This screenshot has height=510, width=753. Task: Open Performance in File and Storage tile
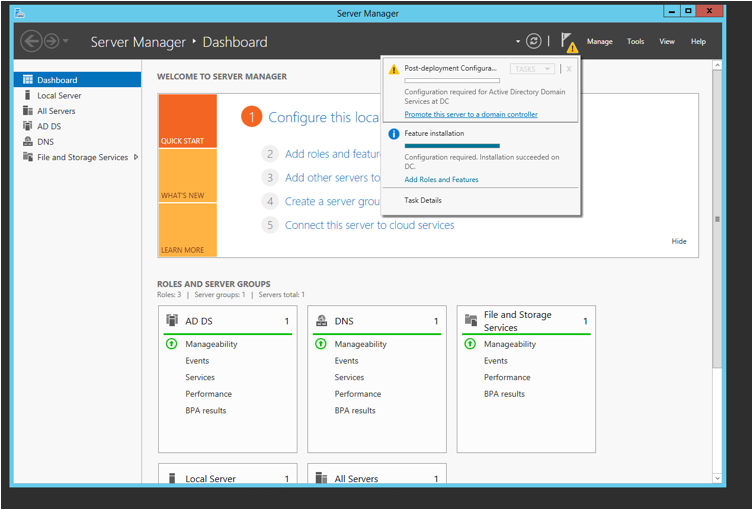(x=507, y=377)
